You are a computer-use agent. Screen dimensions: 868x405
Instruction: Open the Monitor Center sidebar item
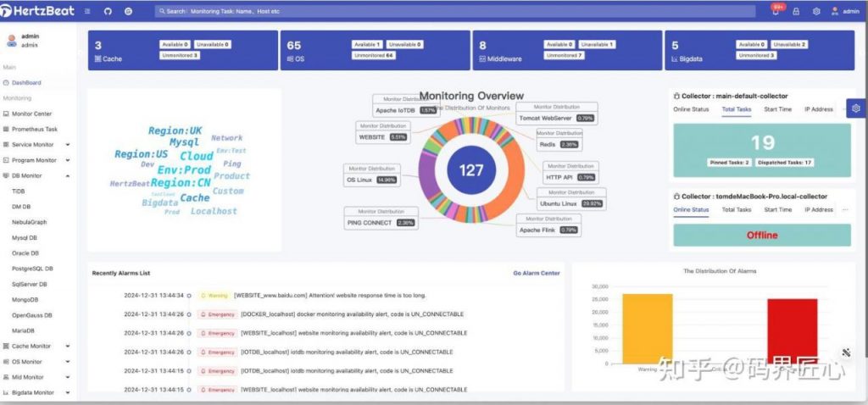[31, 114]
